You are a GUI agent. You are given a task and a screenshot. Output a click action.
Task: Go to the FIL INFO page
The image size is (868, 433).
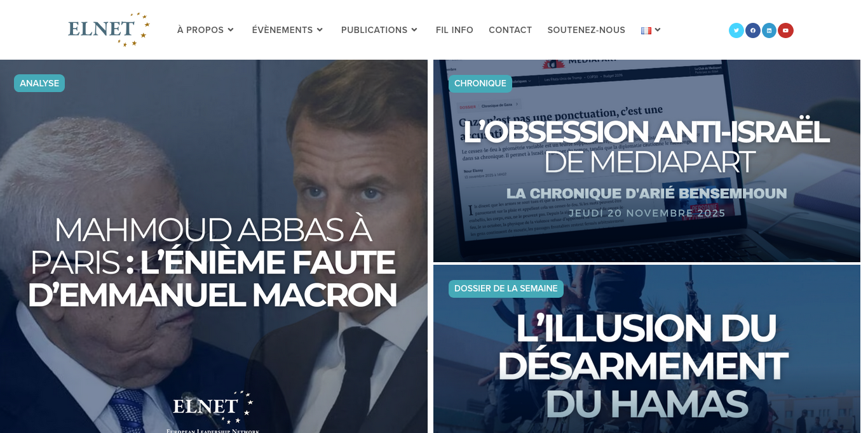coord(454,30)
